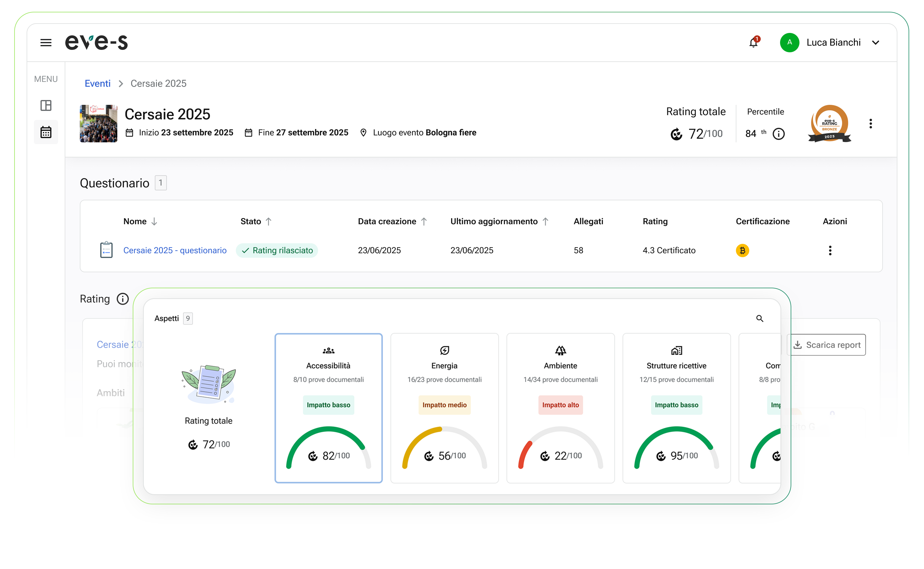The width and height of the screenshot is (924, 569).
Task: Click the green user avatar A
Action: point(789,43)
